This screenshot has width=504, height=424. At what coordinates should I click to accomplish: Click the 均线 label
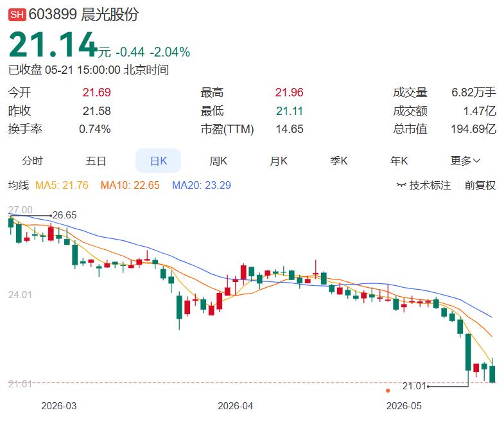point(19,185)
